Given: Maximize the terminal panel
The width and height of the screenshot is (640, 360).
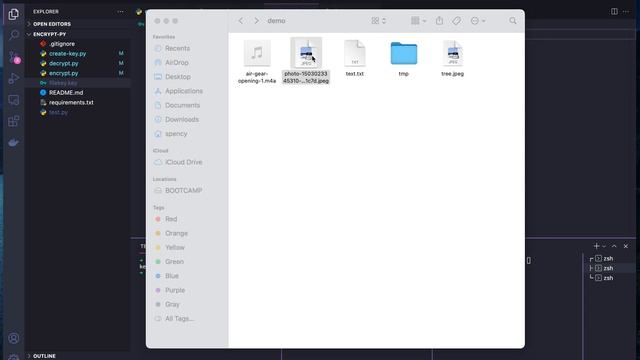Looking at the screenshot, I should [x=614, y=246].
